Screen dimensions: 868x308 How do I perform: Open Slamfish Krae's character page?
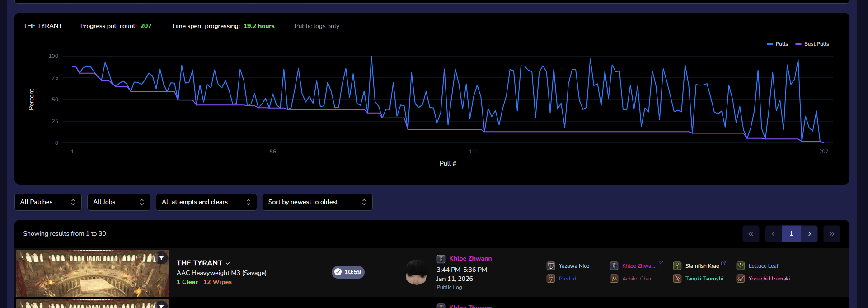point(702,266)
